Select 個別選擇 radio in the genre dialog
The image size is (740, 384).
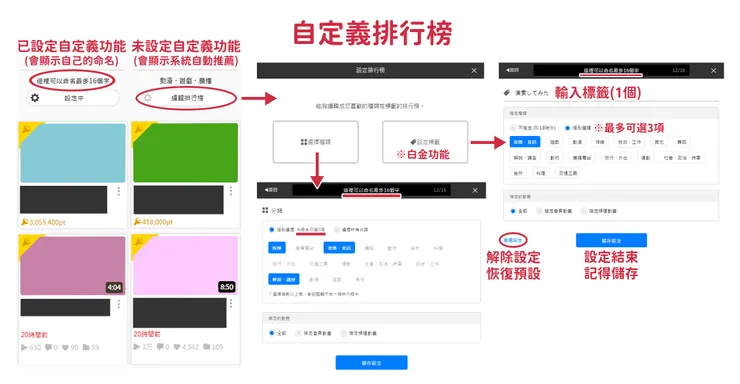click(x=271, y=230)
